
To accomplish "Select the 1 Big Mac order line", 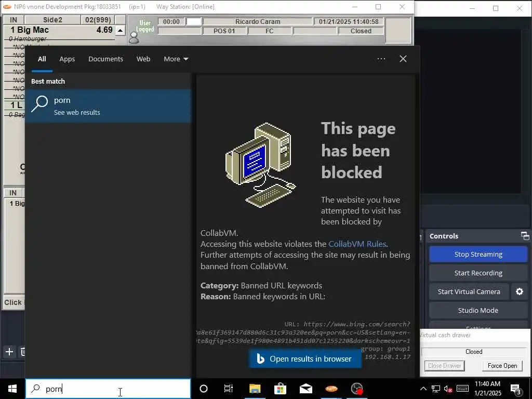I will pos(61,30).
